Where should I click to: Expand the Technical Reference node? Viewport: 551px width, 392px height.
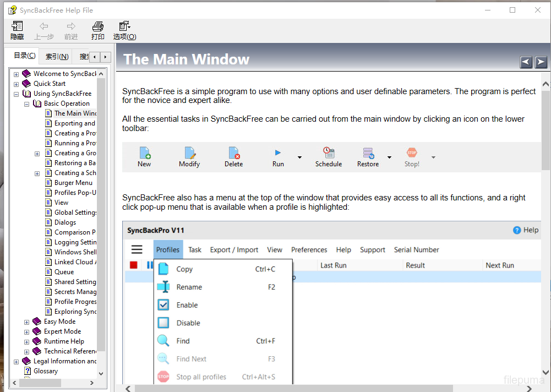click(27, 352)
